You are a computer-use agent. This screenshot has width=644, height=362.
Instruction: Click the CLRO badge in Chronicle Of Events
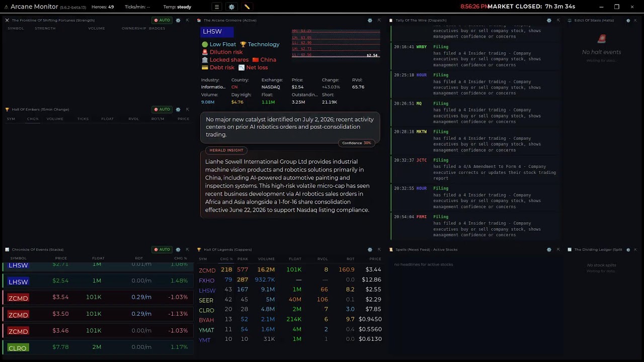point(18,348)
